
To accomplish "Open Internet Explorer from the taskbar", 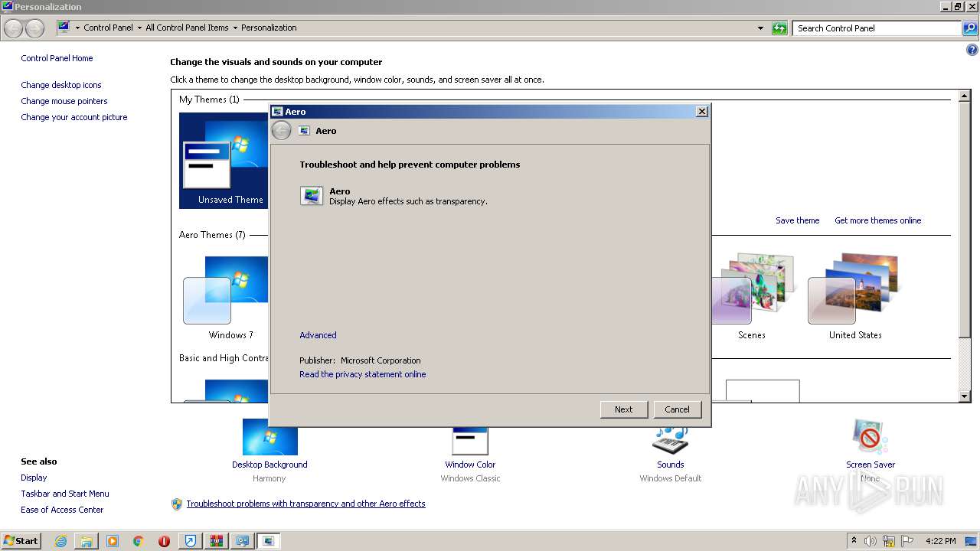I will pos(60,541).
